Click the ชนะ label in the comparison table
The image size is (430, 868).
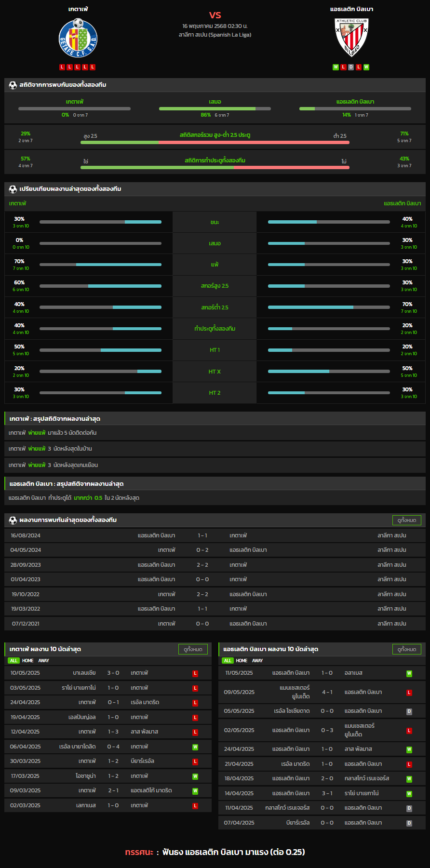pos(215,222)
